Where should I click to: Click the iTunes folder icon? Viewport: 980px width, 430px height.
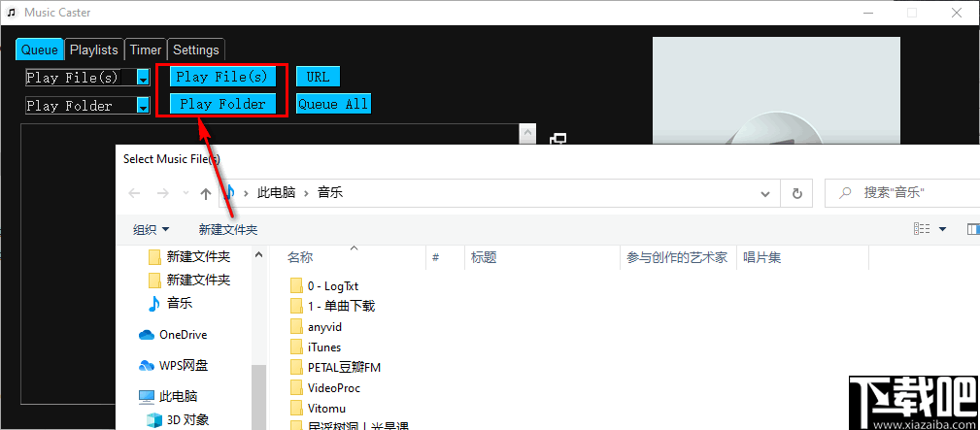pyautogui.click(x=296, y=347)
